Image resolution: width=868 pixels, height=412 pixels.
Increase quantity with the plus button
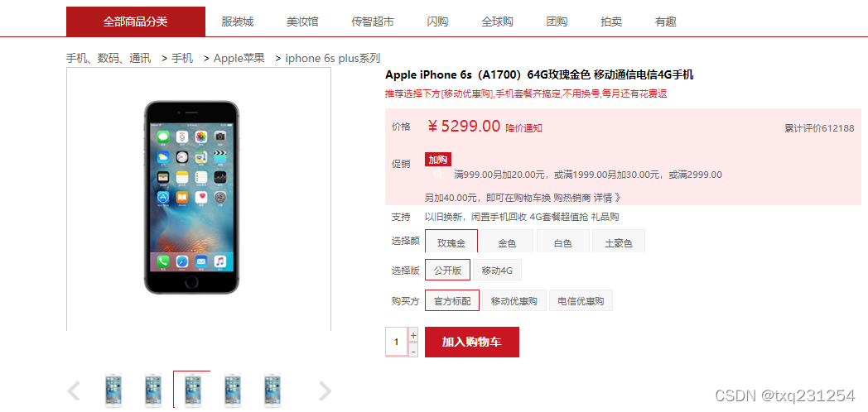tap(413, 334)
